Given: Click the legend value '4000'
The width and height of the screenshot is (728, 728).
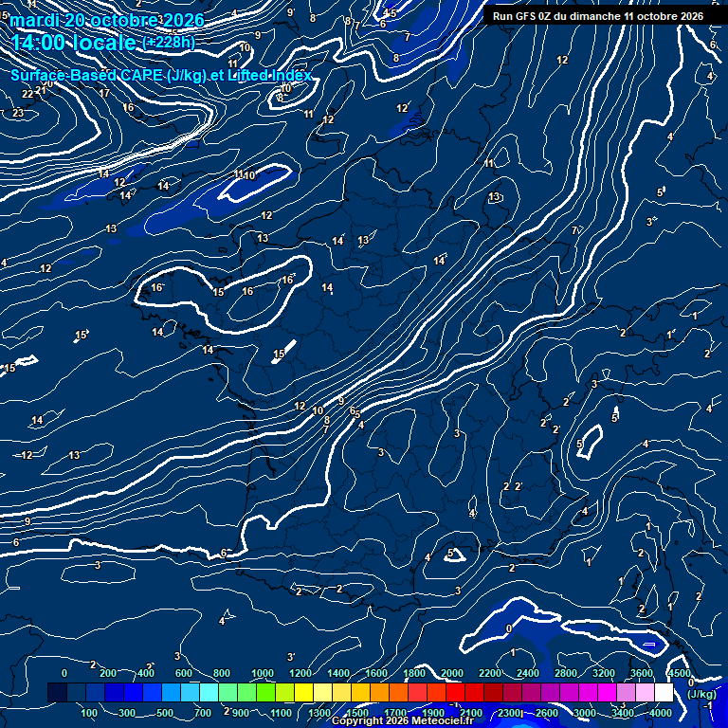Looking at the screenshot, I should [660, 713].
